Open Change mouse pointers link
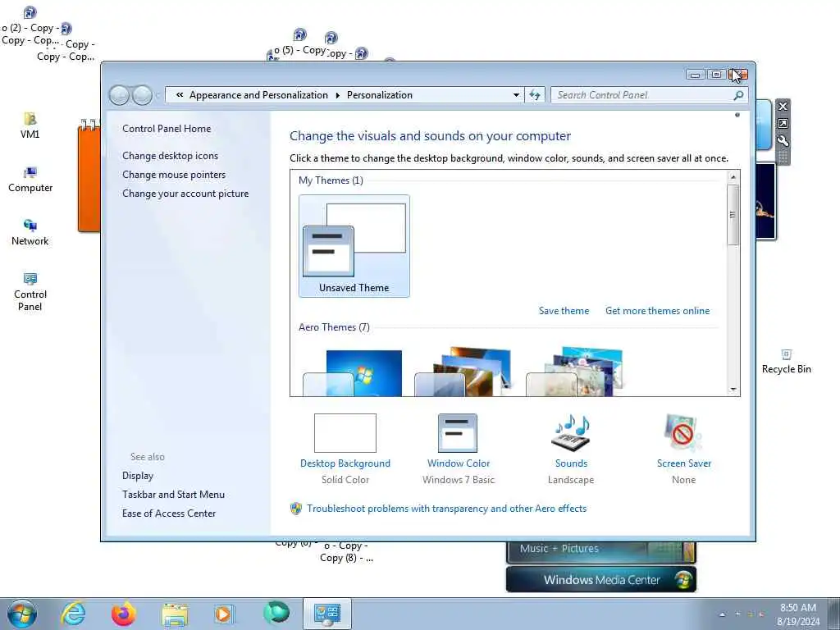This screenshot has width=840, height=630. coord(174,175)
